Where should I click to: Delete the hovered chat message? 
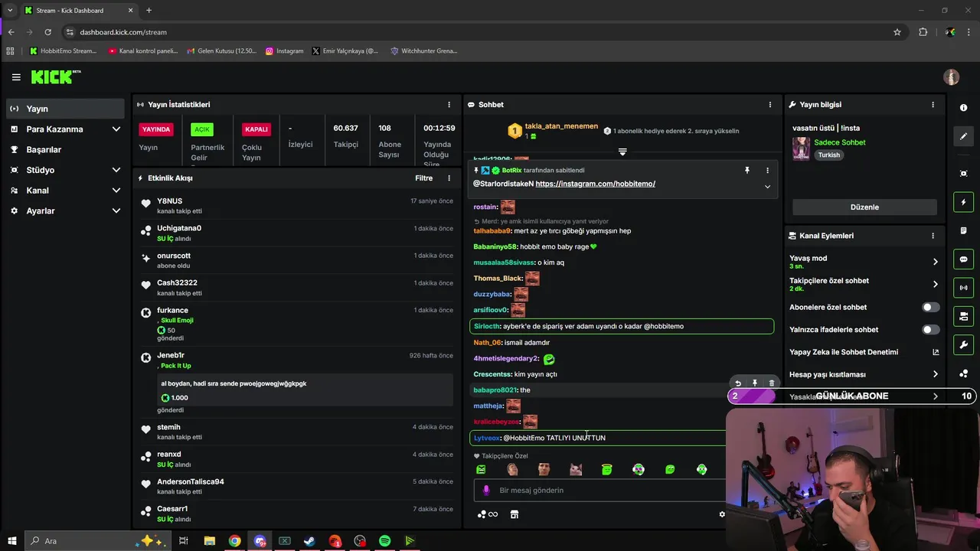tap(771, 383)
